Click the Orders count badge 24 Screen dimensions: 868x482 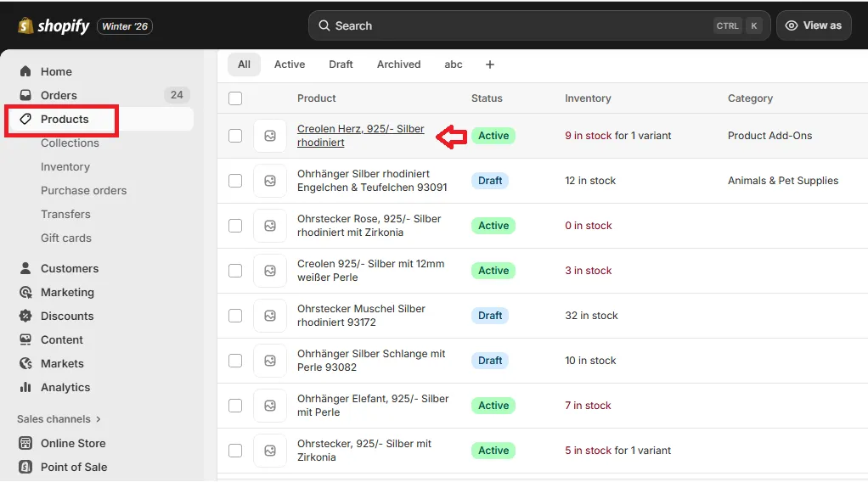click(177, 95)
